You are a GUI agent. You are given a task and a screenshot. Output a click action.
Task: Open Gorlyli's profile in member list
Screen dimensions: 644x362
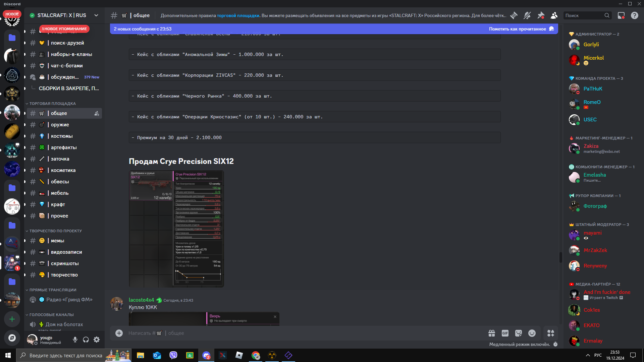coord(600,45)
